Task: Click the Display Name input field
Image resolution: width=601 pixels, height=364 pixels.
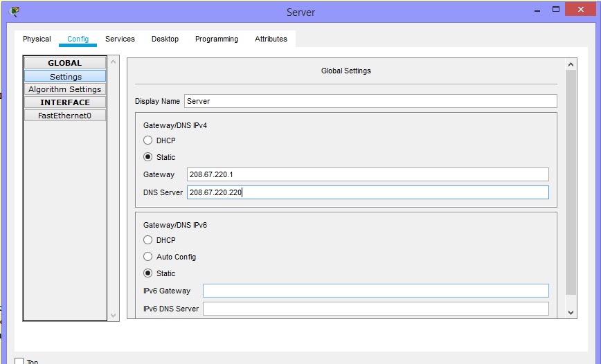Action: coord(370,101)
